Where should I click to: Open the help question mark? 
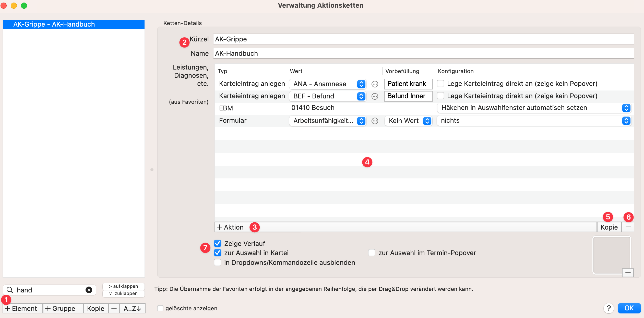[x=609, y=308]
